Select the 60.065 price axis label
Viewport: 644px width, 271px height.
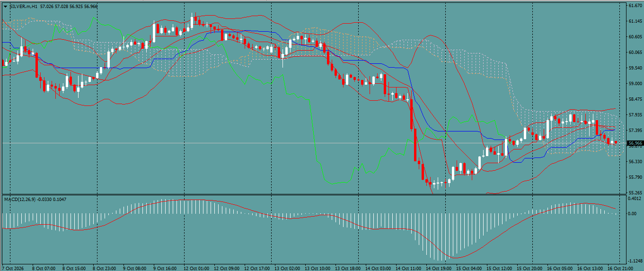(x=635, y=52)
